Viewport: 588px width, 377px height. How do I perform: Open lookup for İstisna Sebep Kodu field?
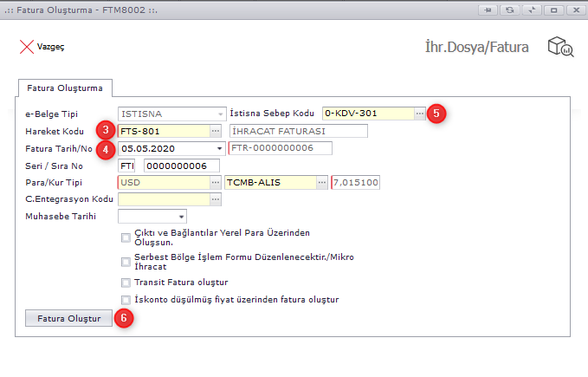click(x=419, y=114)
